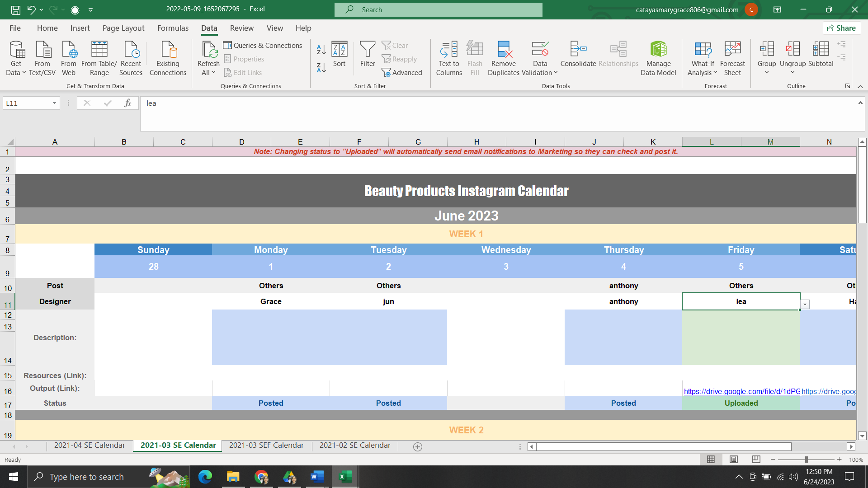Image resolution: width=868 pixels, height=488 pixels.
Task: Open the Google Drive link in Friday output
Action: (x=741, y=391)
